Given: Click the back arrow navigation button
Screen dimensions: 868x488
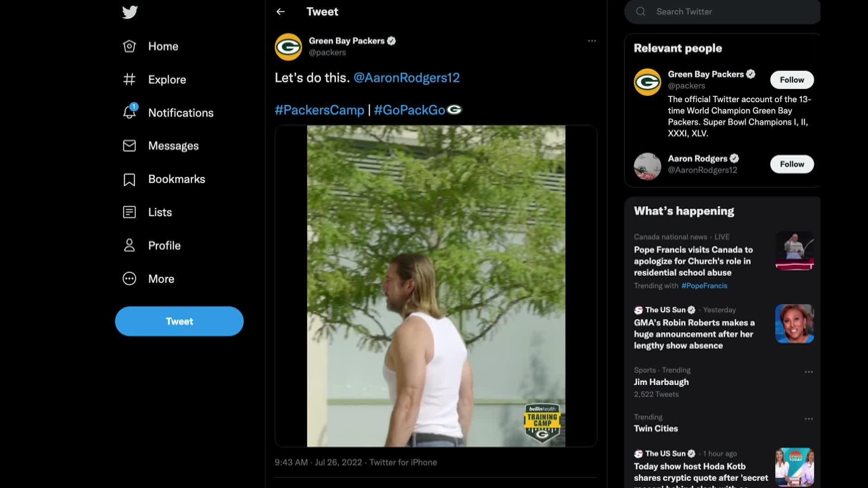Looking at the screenshot, I should [x=279, y=11].
